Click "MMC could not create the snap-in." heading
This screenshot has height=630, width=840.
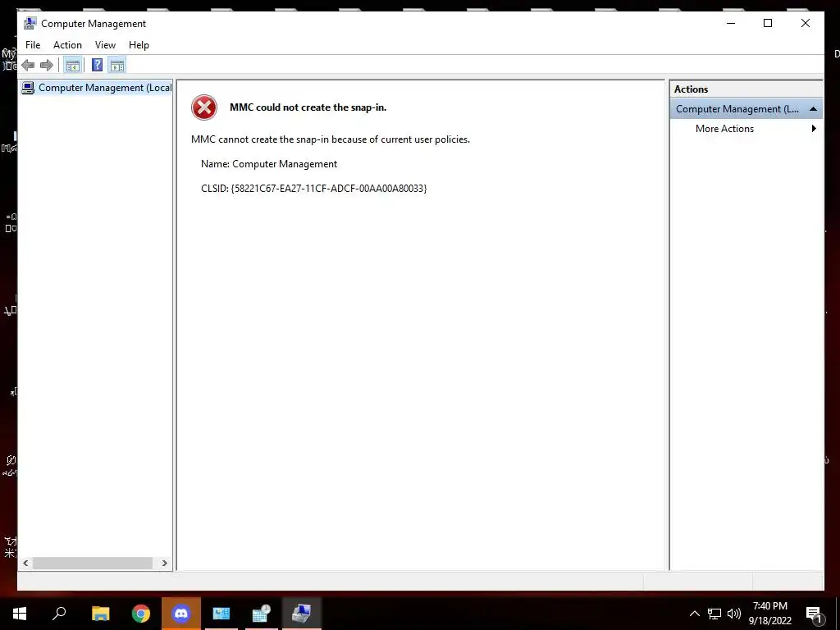click(x=308, y=107)
